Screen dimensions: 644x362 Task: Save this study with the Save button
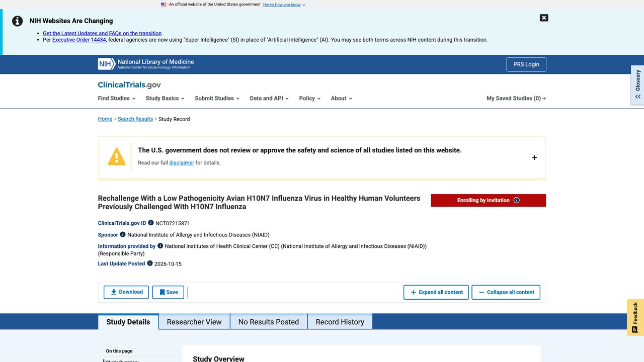(x=168, y=292)
